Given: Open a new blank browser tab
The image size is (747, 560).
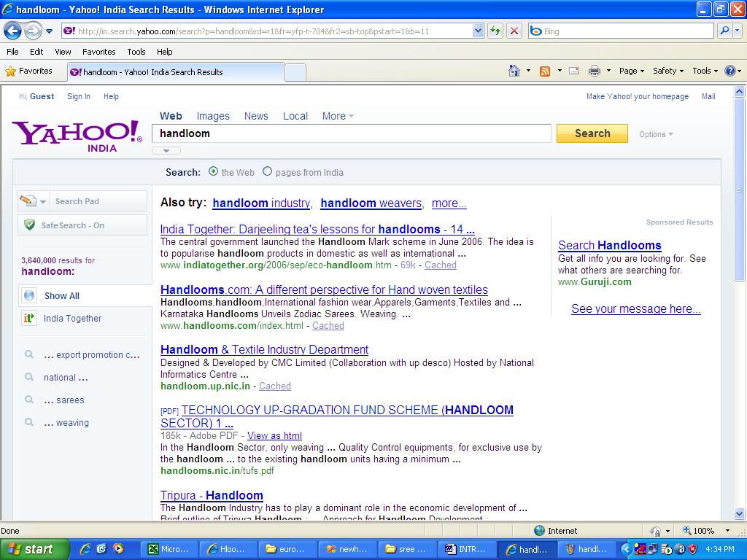Looking at the screenshot, I should tap(295, 72).
